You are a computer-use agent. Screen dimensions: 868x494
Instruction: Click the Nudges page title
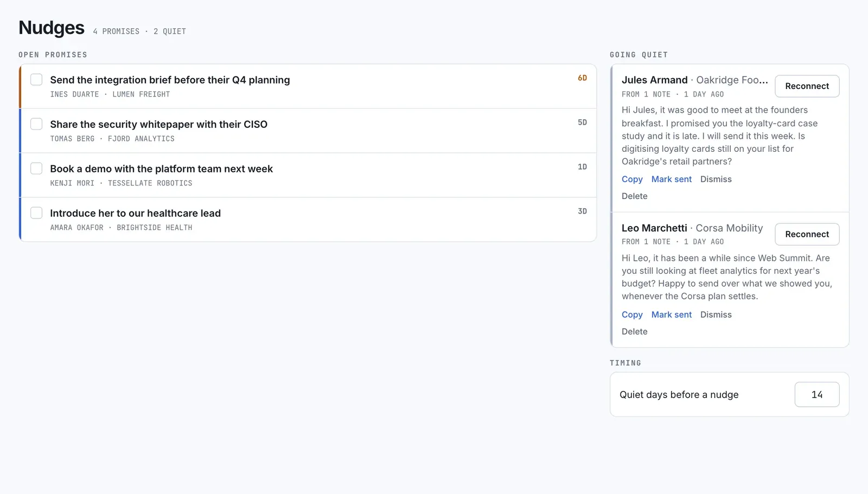tap(52, 28)
